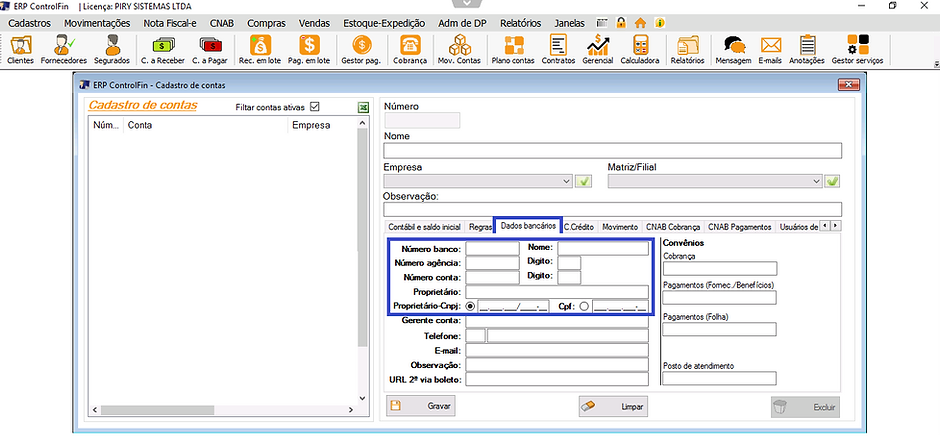Open the Segurados toolbar icon
The width and height of the screenshot is (940, 440).
click(112, 50)
